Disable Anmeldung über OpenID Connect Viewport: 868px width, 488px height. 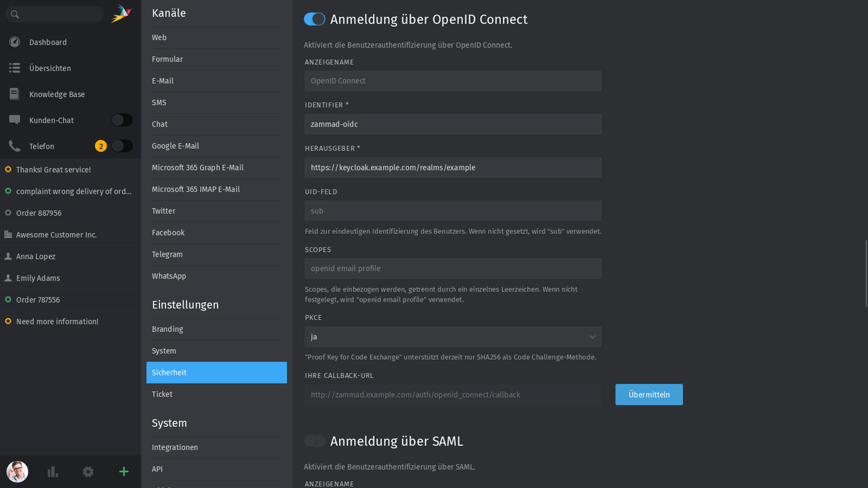tap(315, 19)
